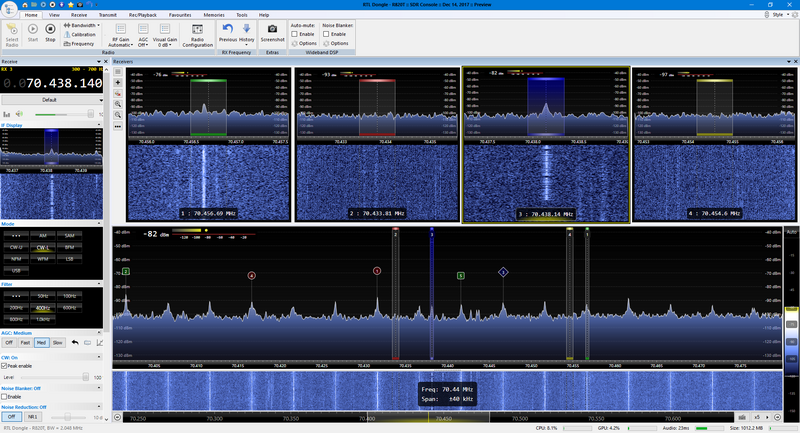800x433 pixels.
Task: Set AGC to Off in left panel
Action: pyautogui.click(x=9, y=343)
